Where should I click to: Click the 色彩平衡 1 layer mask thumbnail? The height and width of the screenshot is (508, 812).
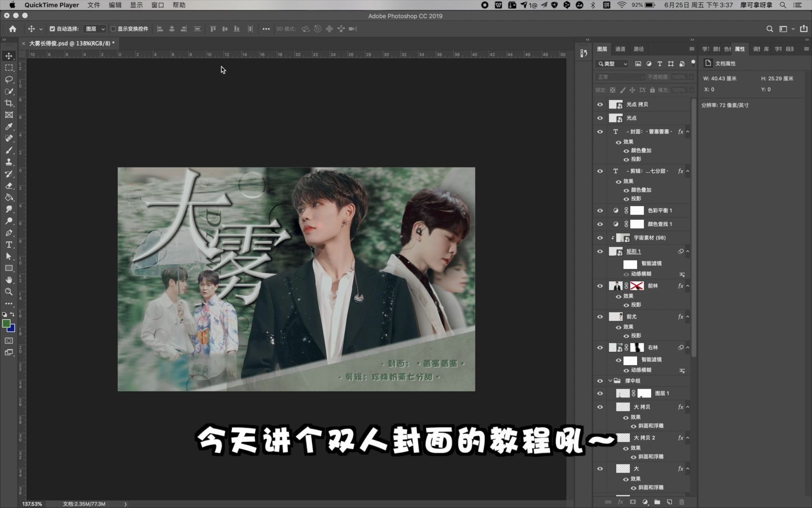[x=637, y=211]
